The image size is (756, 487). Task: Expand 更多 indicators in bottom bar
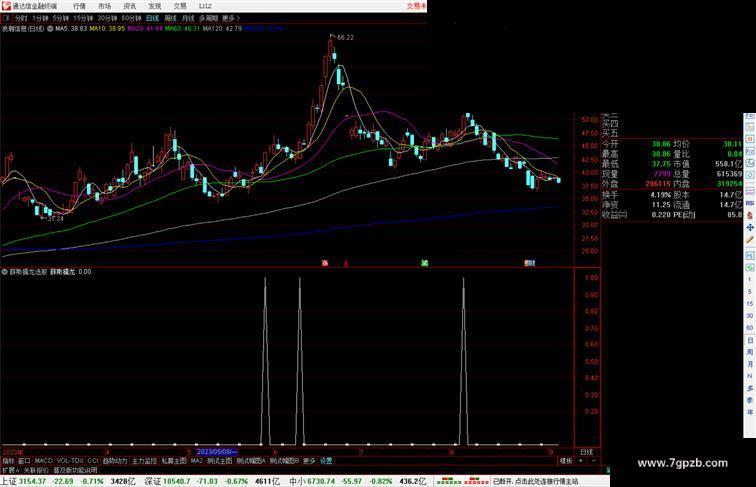pos(309,461)
